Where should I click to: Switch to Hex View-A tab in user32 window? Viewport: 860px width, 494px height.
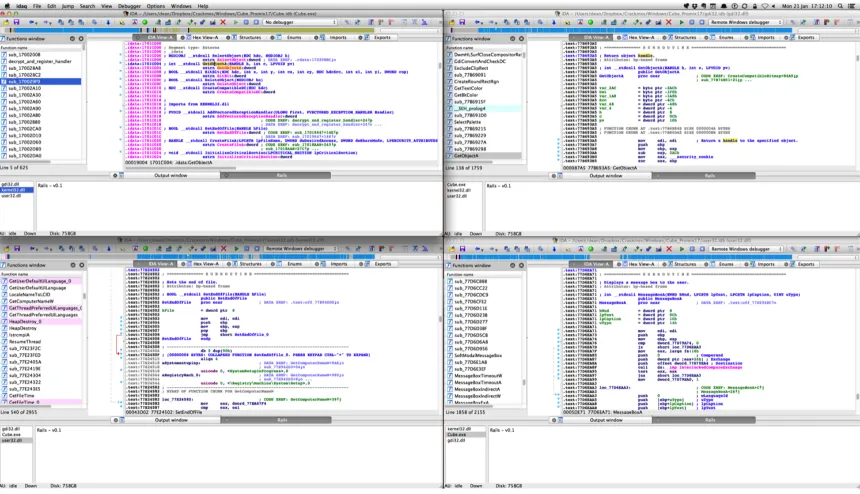(x=641, y=264)
